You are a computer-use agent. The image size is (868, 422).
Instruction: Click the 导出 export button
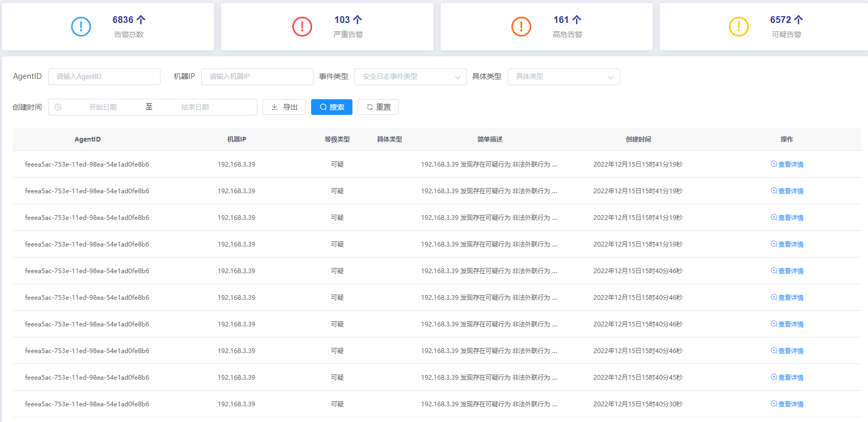click(x=284, y=107)
